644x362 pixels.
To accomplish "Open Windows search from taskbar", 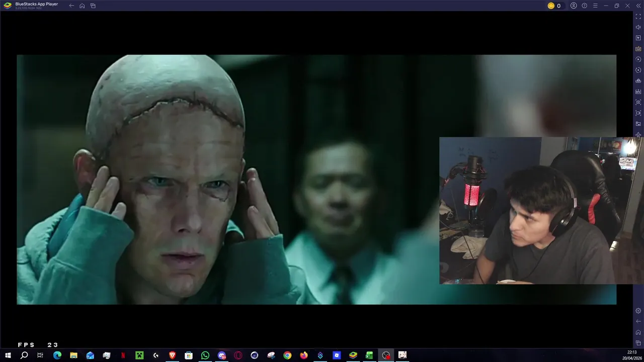I will tap(24, 355).
